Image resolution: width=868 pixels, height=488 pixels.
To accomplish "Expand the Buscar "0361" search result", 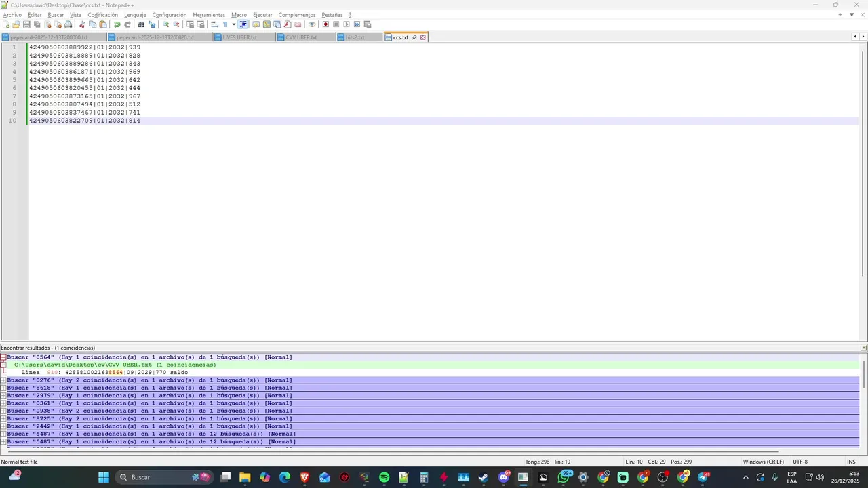I will [3, 403].
